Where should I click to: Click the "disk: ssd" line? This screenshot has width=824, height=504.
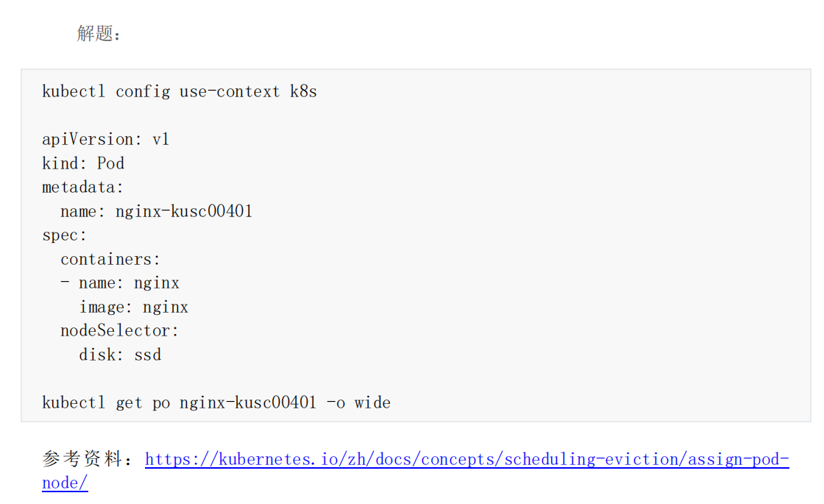[120, 355]
